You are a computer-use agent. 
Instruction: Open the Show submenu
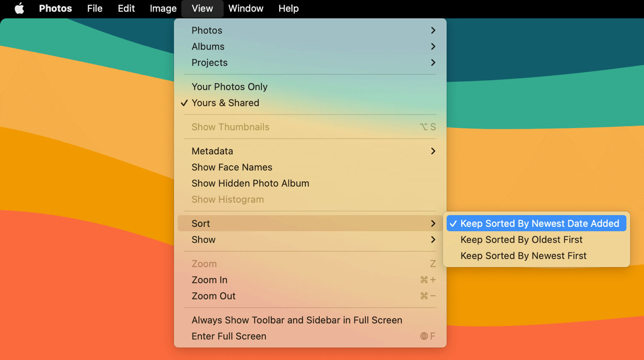(204, 240)
